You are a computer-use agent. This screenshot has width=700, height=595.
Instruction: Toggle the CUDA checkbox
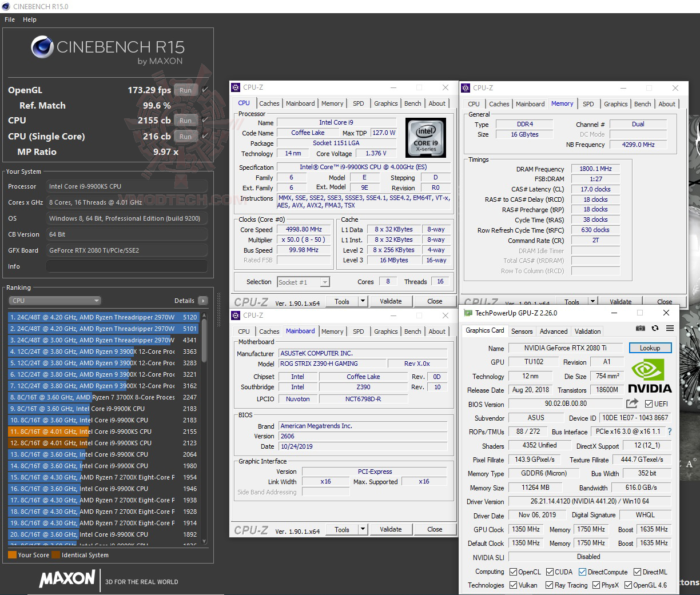pos(550,572)
